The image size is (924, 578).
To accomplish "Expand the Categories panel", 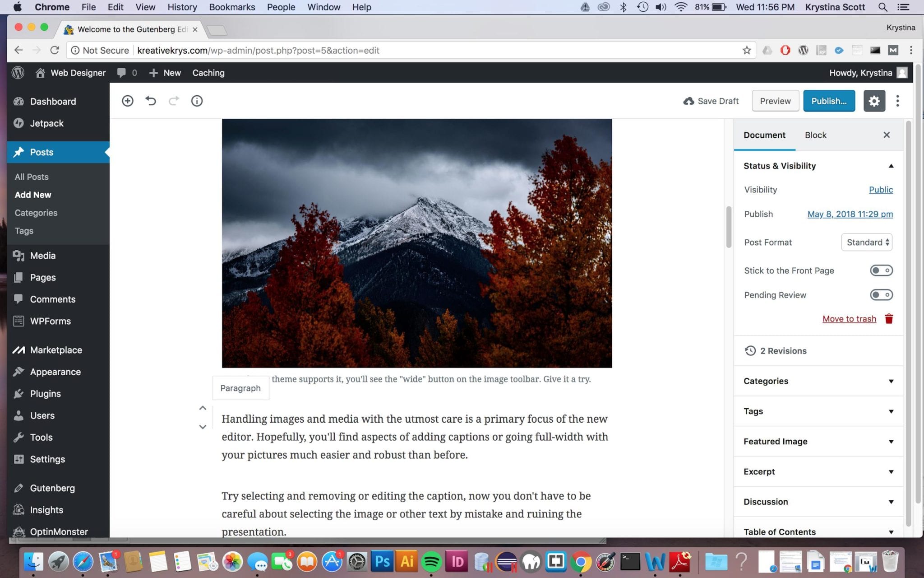I will (x=818, y=381).
